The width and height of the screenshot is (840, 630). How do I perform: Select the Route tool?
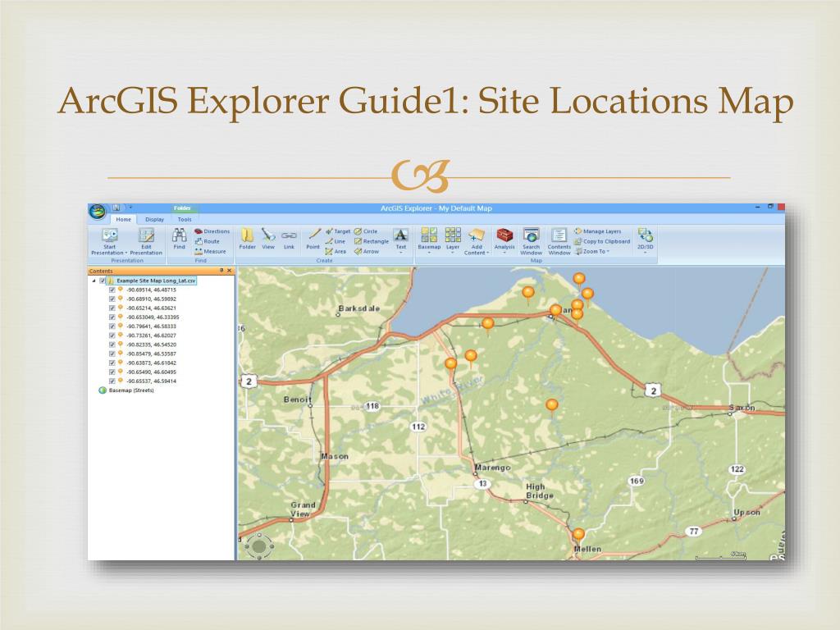coord(208,242)
